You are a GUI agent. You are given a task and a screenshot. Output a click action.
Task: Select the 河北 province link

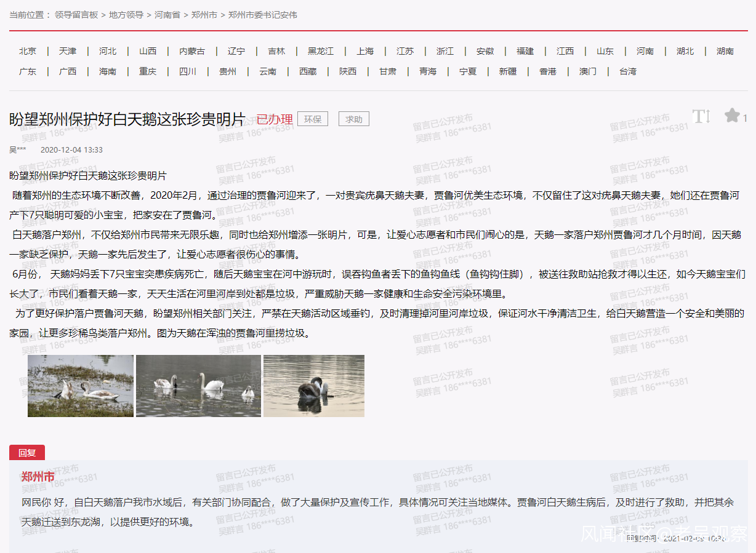108,51
